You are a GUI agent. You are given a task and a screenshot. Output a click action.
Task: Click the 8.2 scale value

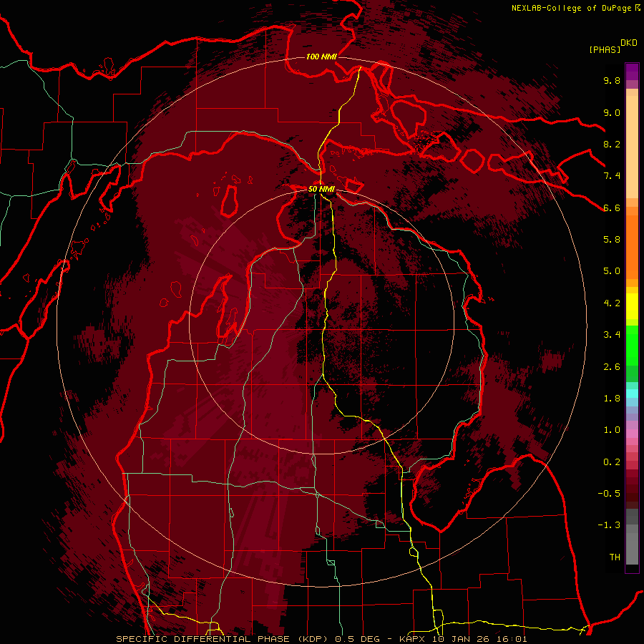tap(612, 144)
